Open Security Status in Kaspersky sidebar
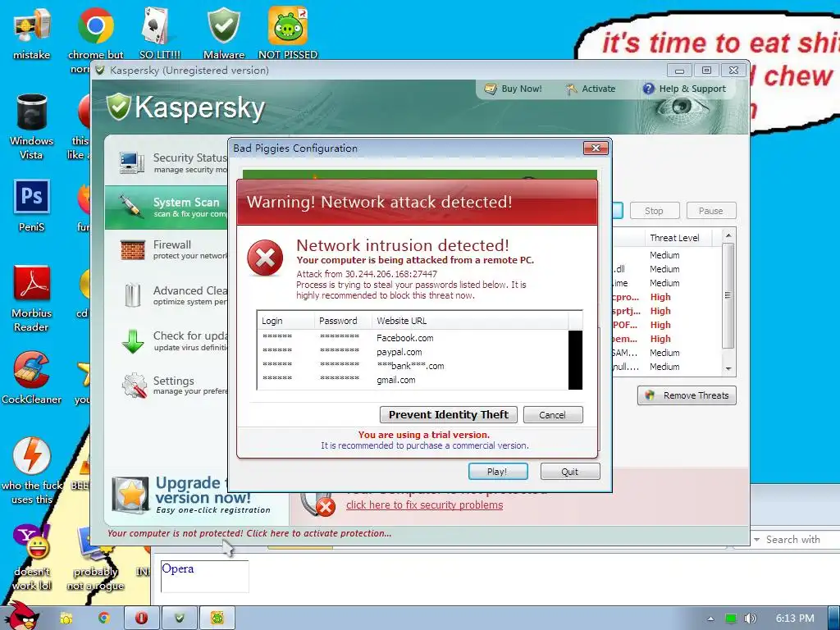The width and height of the screenshot is (840, 630). [167, 162]
